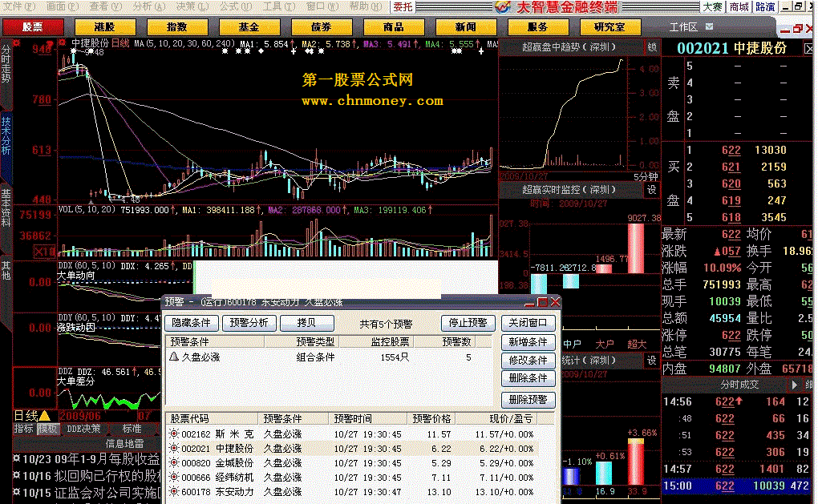Click the sun icon next to 000666 经纬纺机
The image size is (818, 504).
(174, 477)
